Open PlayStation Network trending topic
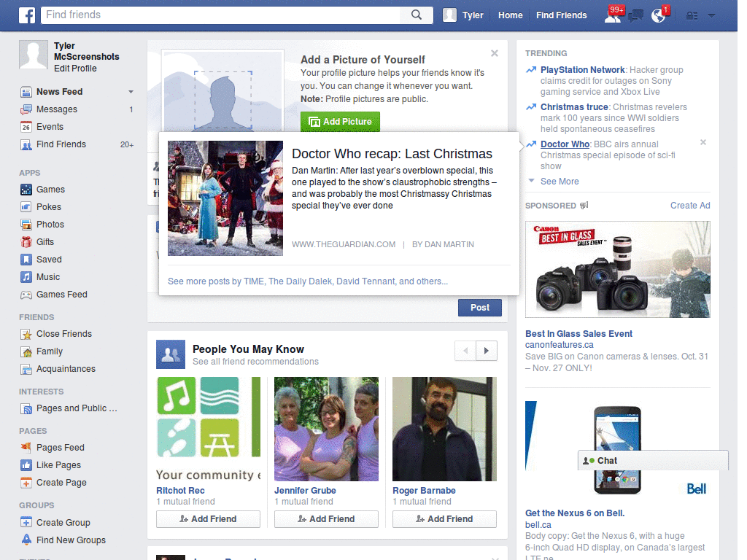Image resolution: width=747 pixels, height=560 pixels. click(582, 70)
